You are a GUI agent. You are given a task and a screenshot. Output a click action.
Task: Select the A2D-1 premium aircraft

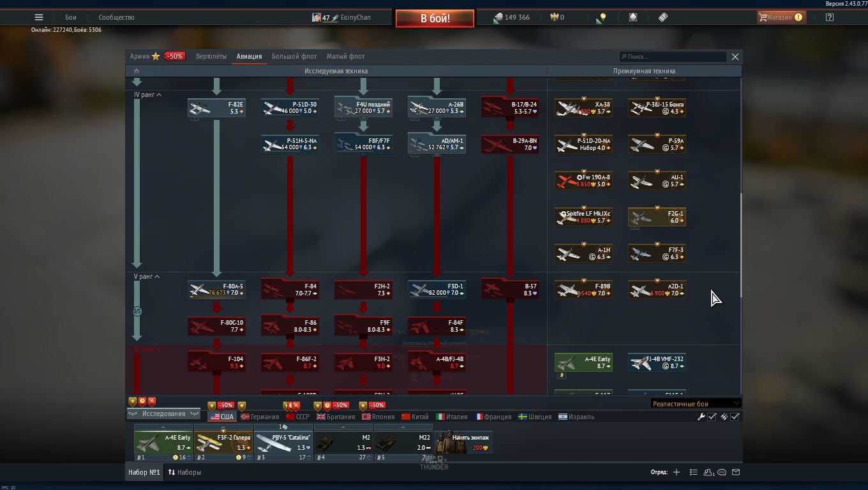[657, 290]
